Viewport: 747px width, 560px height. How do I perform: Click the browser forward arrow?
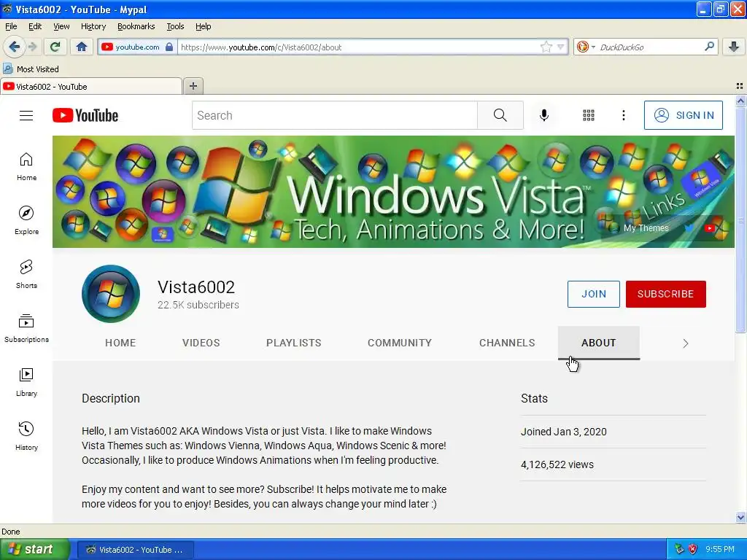32,47
